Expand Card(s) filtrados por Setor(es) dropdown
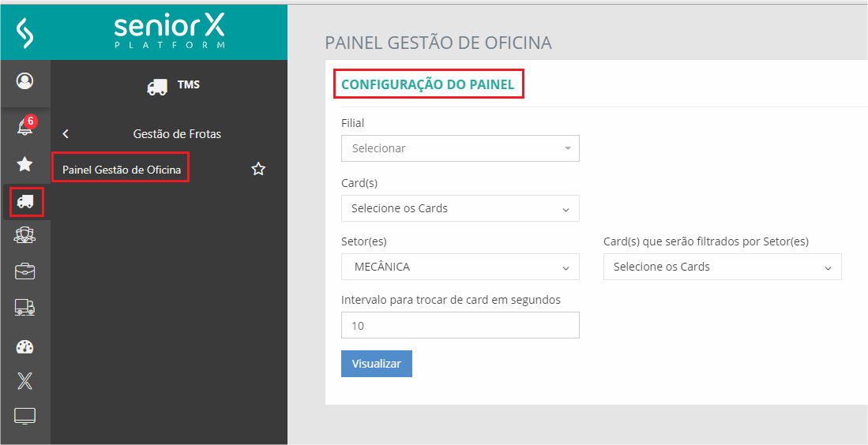 click(722, 267)
